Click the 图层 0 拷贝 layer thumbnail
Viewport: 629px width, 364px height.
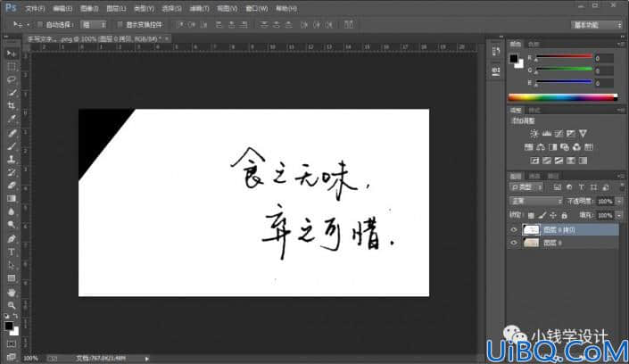pyautogui.click(x=531, y=229)
